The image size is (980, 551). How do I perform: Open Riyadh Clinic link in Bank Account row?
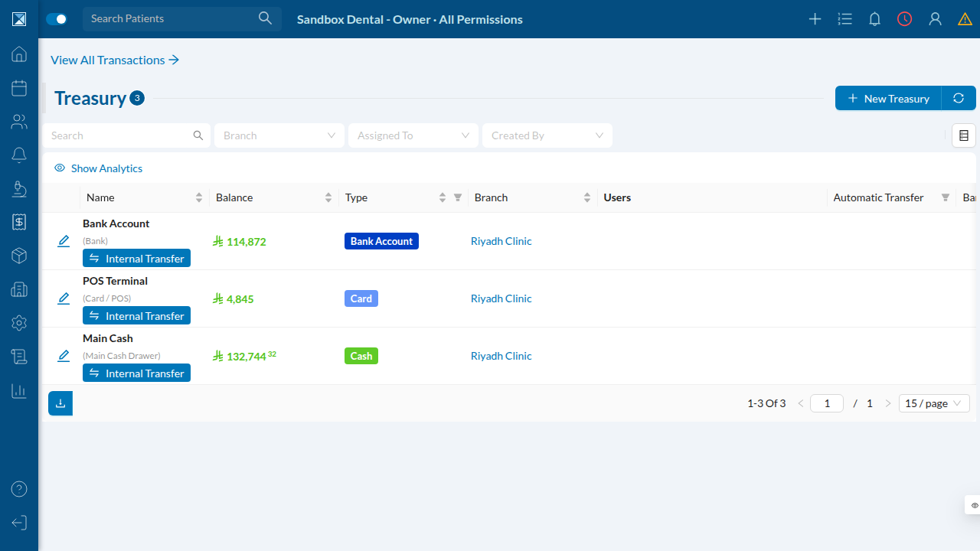(501, 241)
